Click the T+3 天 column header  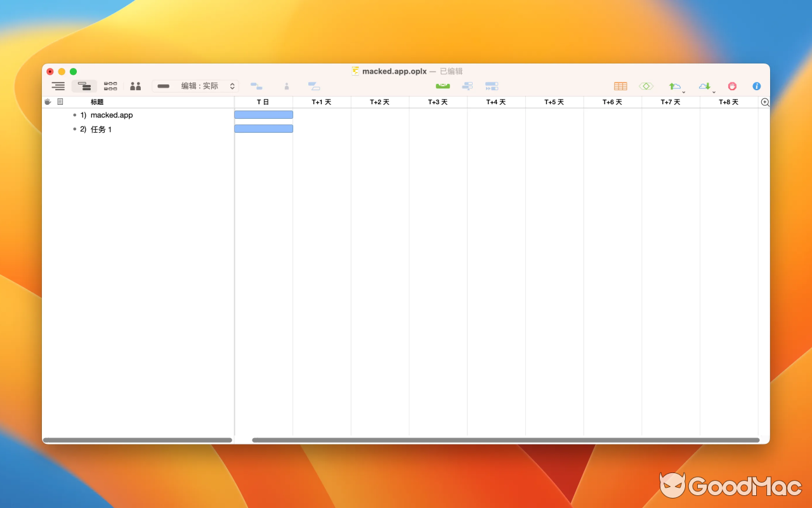coord(438,102)
